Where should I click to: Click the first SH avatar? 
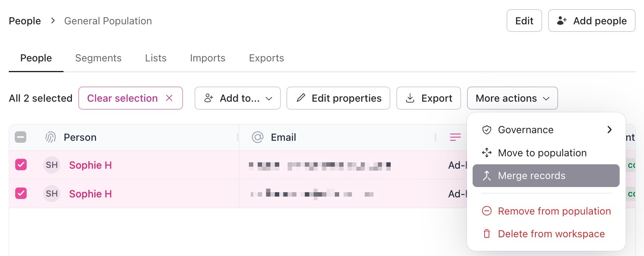[x=52, y=165]
